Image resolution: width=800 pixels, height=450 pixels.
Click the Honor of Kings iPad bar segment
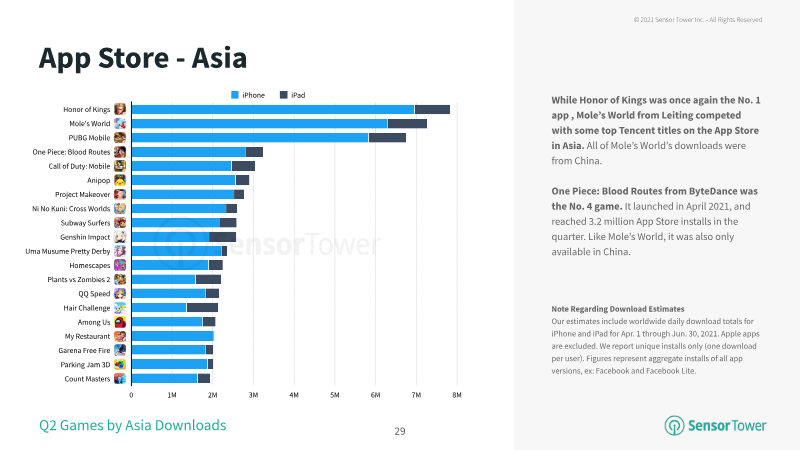432,109
